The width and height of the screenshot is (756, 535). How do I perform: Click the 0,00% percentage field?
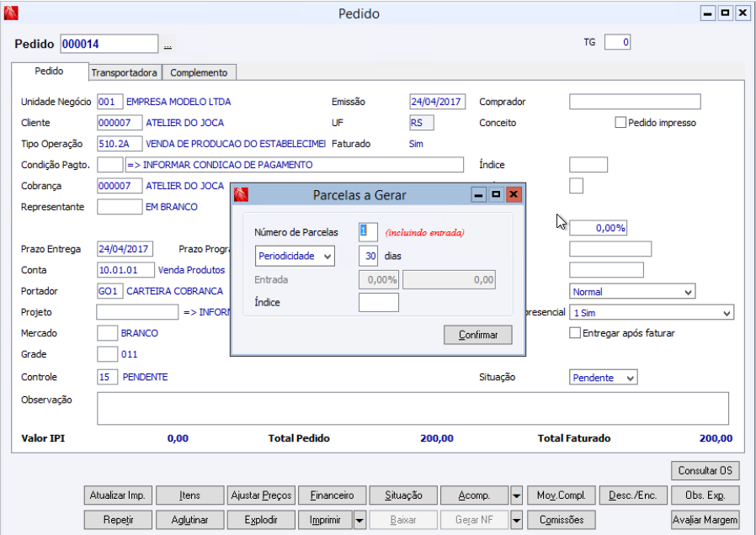(x=598, y=228)
